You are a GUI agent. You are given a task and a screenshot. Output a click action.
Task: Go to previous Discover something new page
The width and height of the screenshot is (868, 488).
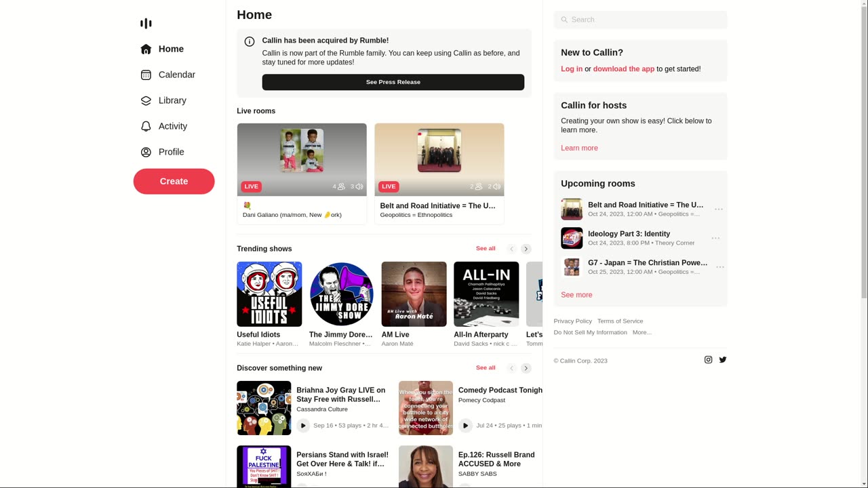point(512,368)
